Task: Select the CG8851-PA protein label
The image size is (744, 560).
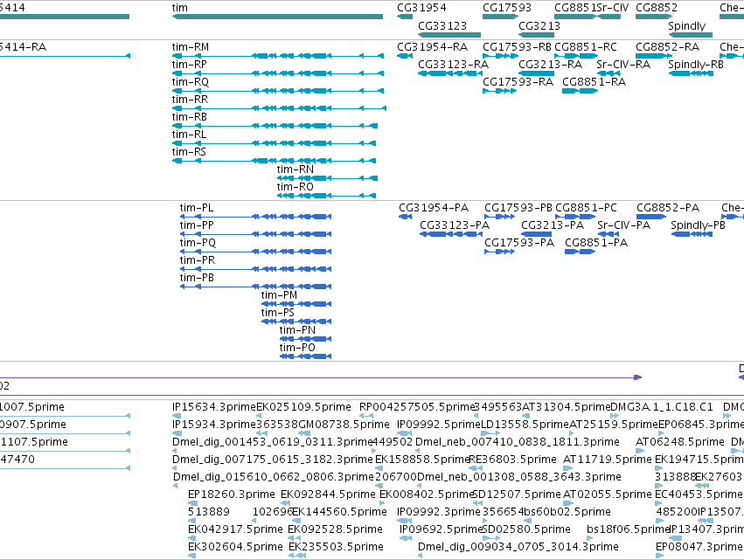Action: click(x=596, y=243)
